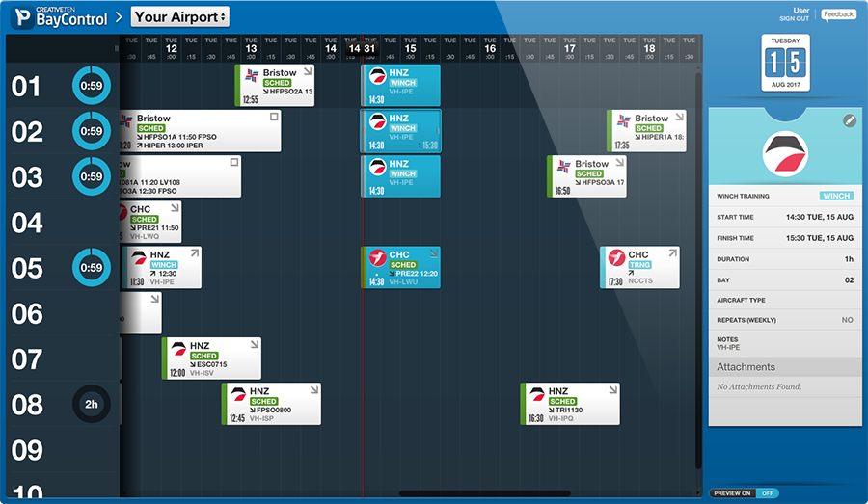The height and width of the screenshot is (504, 868).
Task: Click arrow icon on CHC PRE21 card
Action: pyautogui.click(x=175, y=207)
